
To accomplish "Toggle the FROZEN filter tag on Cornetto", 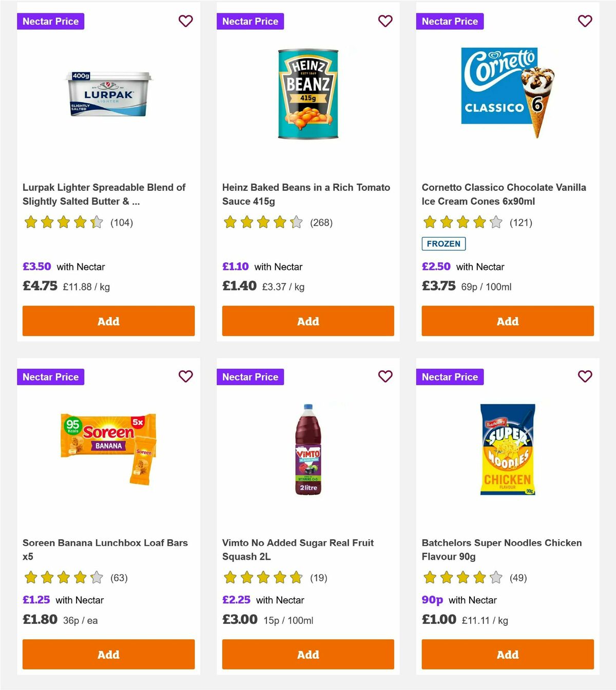I will point(444,244).
